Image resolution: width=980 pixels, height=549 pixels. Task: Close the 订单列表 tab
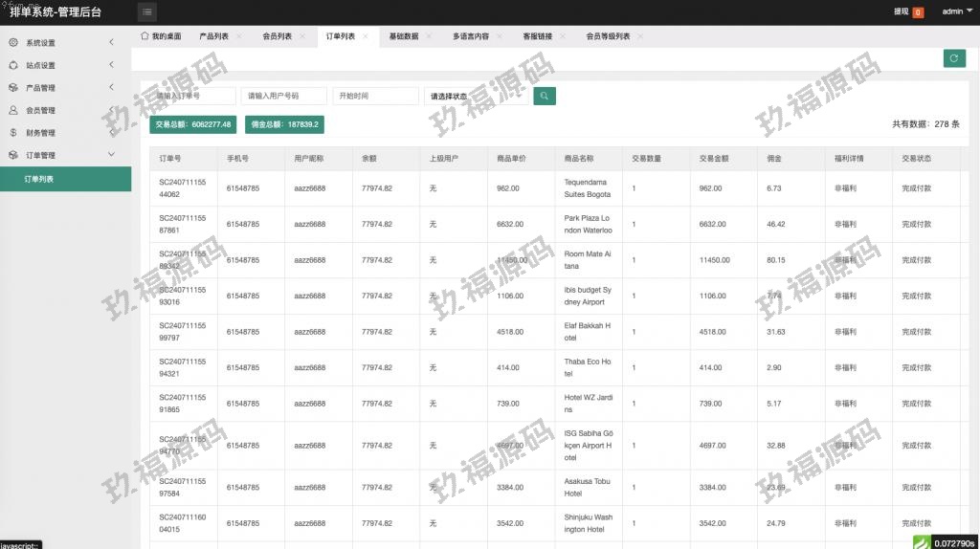click(366, 36)
